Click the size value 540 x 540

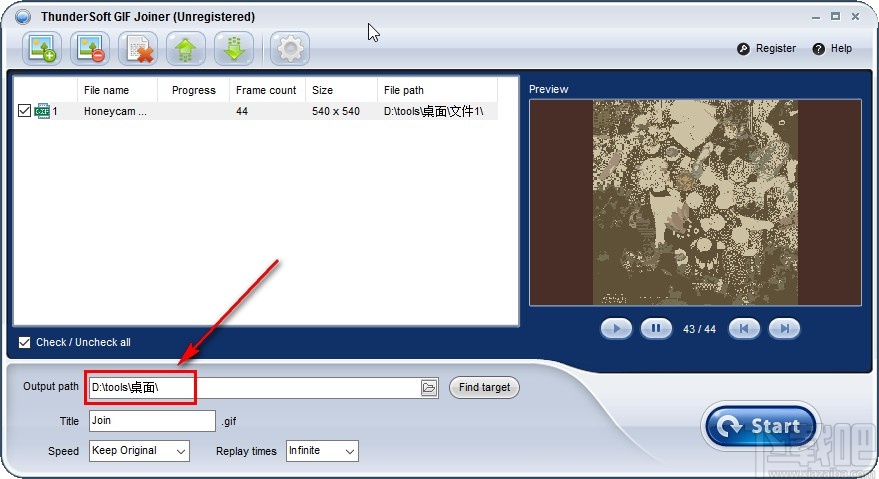(336, 111)
